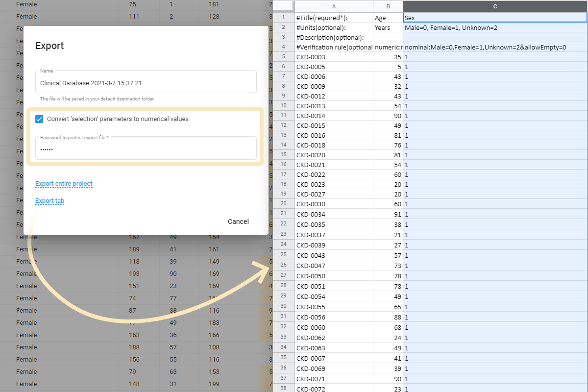Select cell CKD-0021

(334, 165)
